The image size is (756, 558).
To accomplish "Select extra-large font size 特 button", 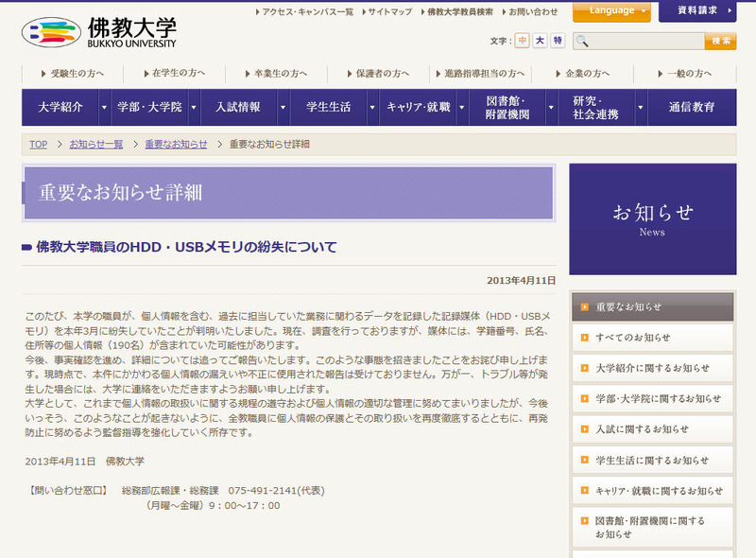I will 558,41.
